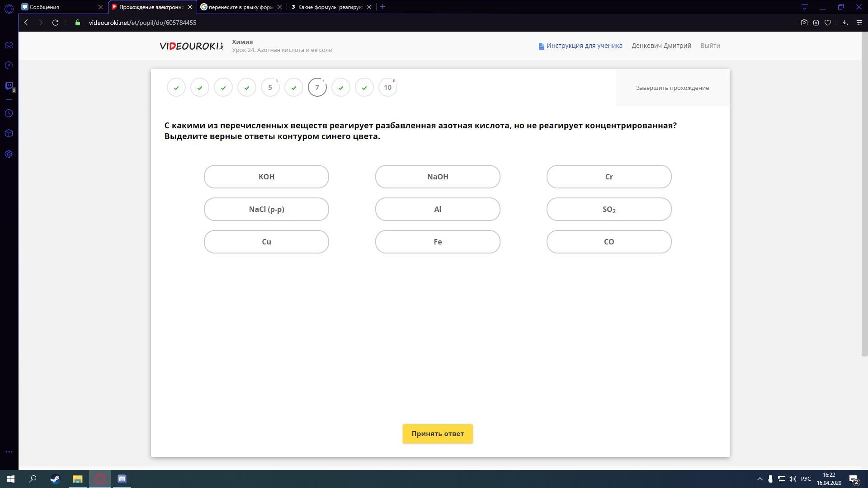Click Завершить прохождение link
Screen dimensions: 868x488
coord(672,88)
